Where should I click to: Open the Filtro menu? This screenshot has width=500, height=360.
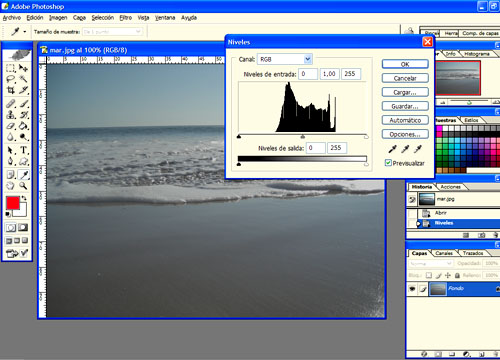[x=126, y=18]
